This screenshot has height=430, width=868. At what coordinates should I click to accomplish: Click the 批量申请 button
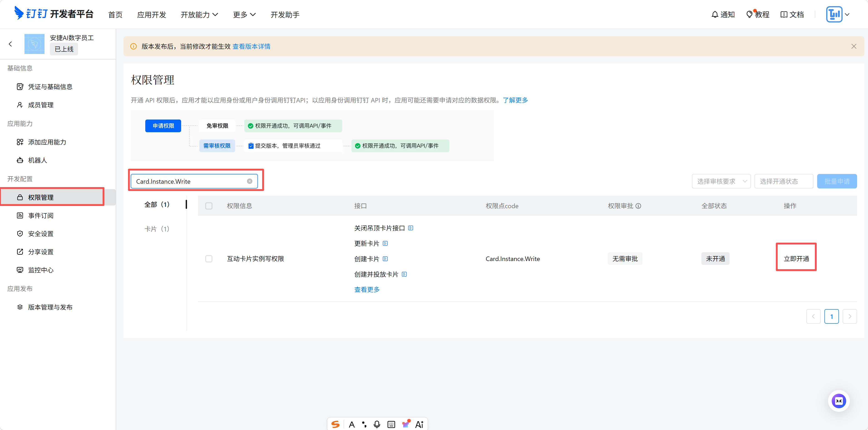(837, 181)
